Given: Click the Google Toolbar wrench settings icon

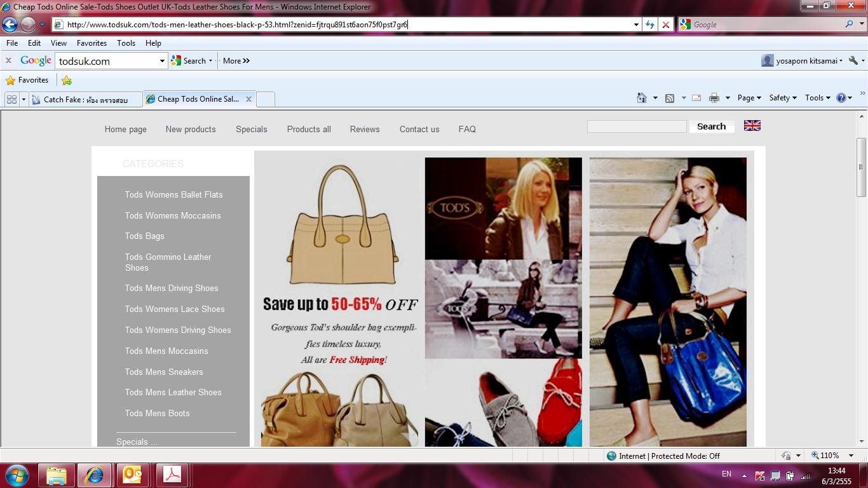Looking at the screenshot, I should pos(853,61).
